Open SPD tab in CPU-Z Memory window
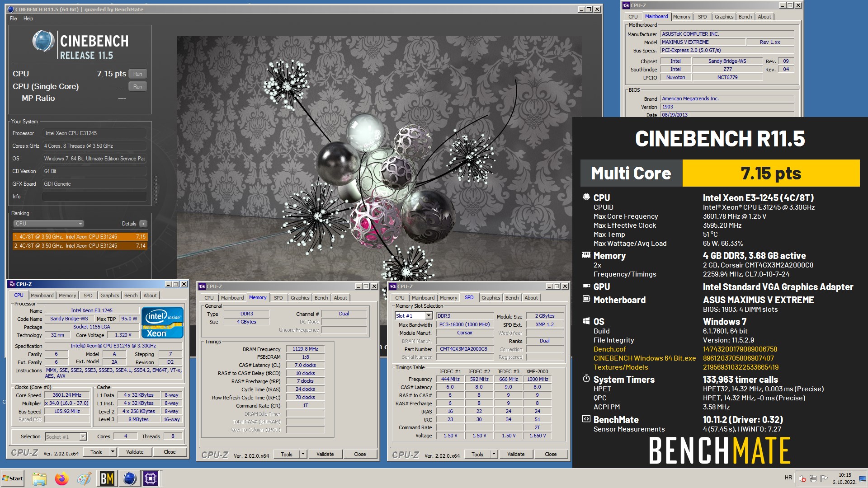The width and height of the screenshot is (868, 488). tap(278, 298)
